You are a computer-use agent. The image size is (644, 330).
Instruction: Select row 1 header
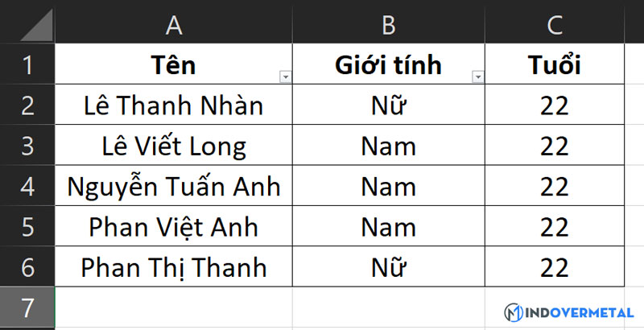pyautogui.click(x=27, y=65)
